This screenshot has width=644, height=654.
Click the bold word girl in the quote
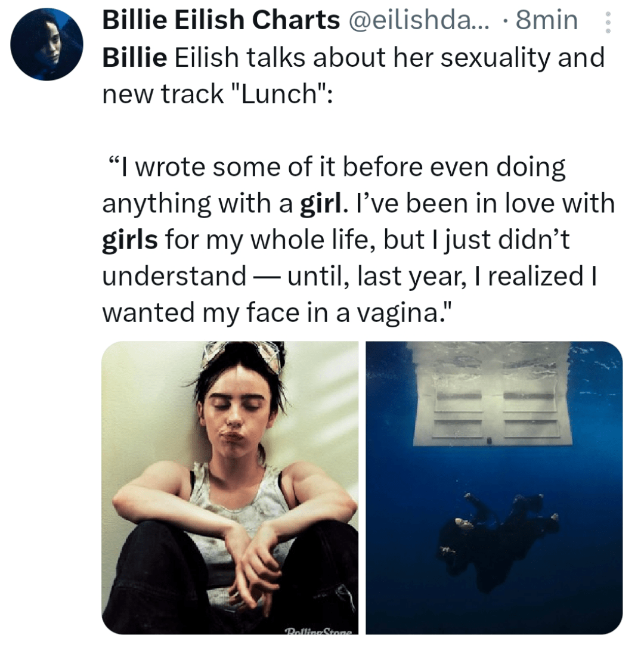[321, 204]
